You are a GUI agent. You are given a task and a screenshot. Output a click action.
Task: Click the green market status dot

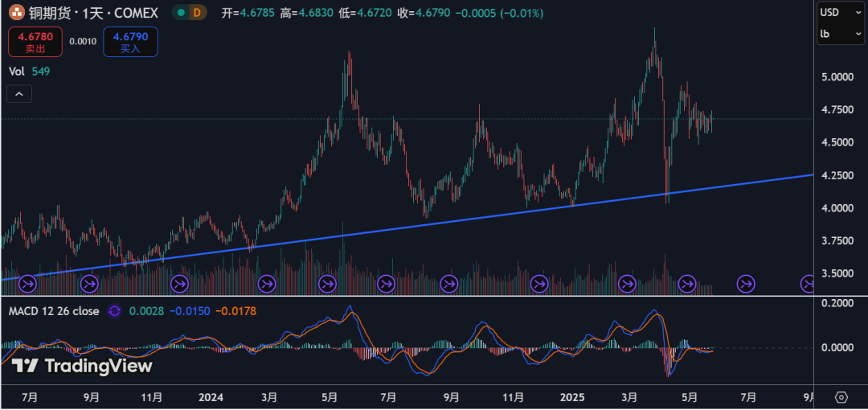[x=181, y=11]
